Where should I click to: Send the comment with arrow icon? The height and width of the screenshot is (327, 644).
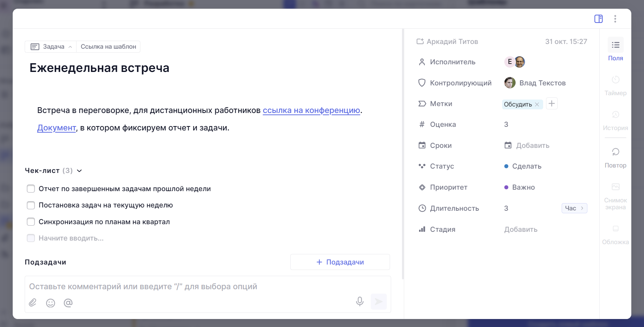(378, 302)
